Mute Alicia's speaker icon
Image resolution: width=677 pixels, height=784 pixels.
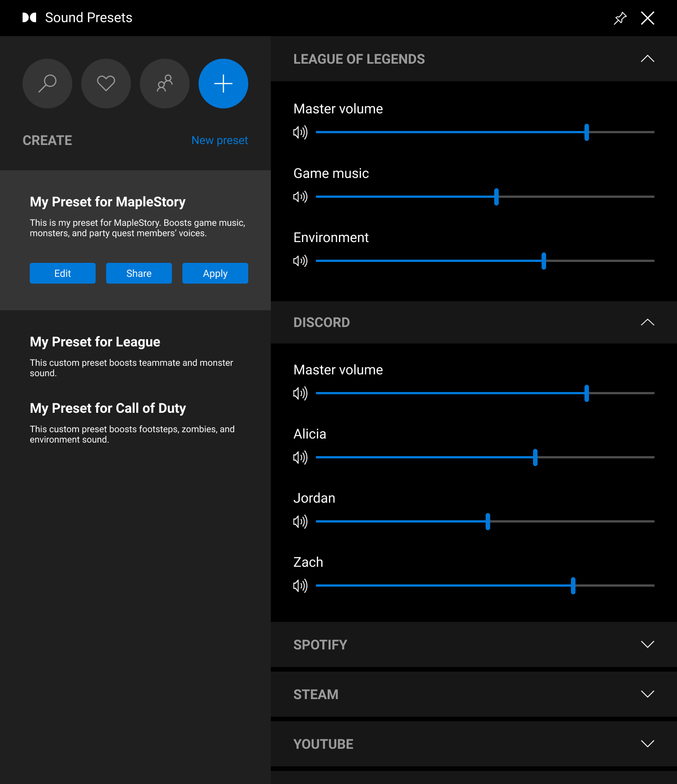(300, 457)
